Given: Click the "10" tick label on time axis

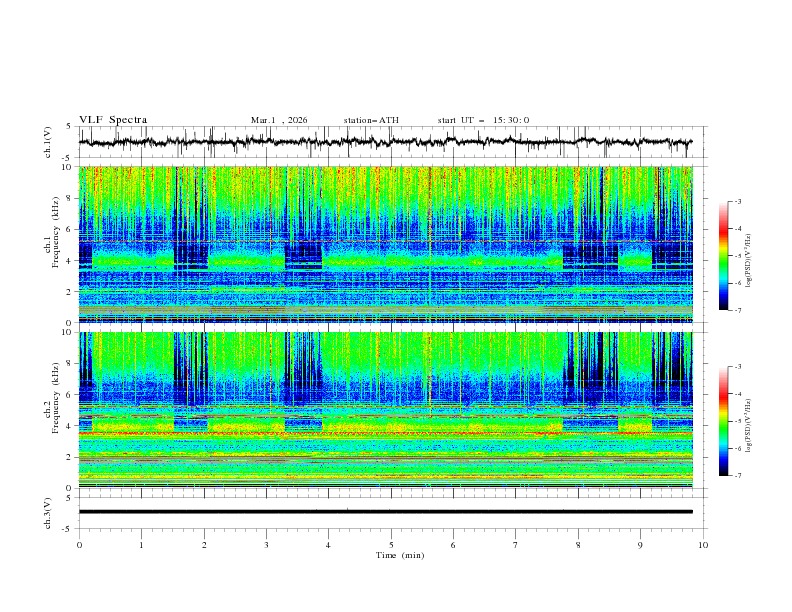Looking at the screenshot, I should (703, 545).
